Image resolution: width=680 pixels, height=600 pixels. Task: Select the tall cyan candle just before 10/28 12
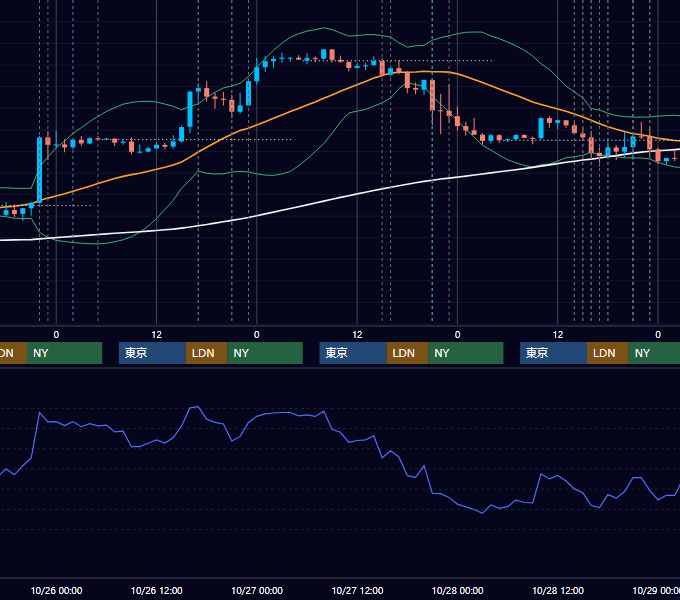coord(541,128)
